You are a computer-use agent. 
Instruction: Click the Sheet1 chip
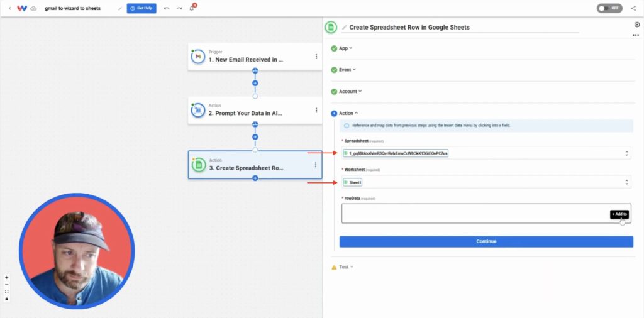352,182
